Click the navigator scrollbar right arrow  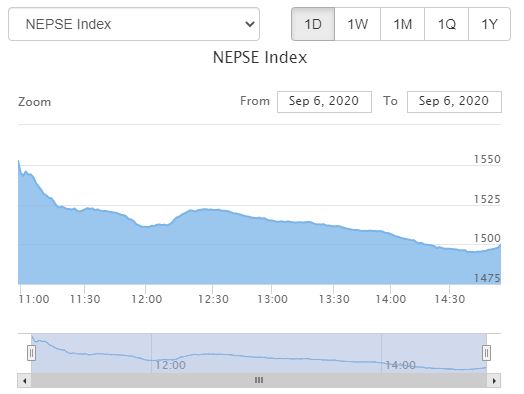point(494,380)
